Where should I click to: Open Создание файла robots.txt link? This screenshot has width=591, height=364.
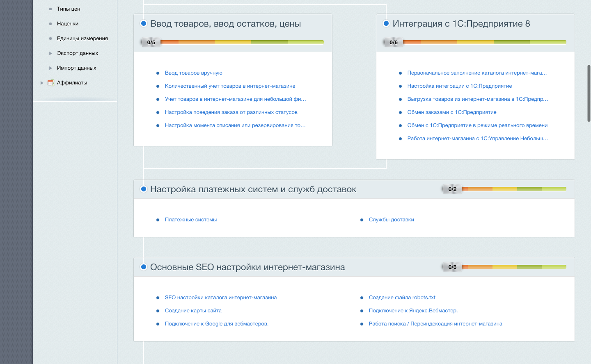pyautogui.click(x=402, y=298)
